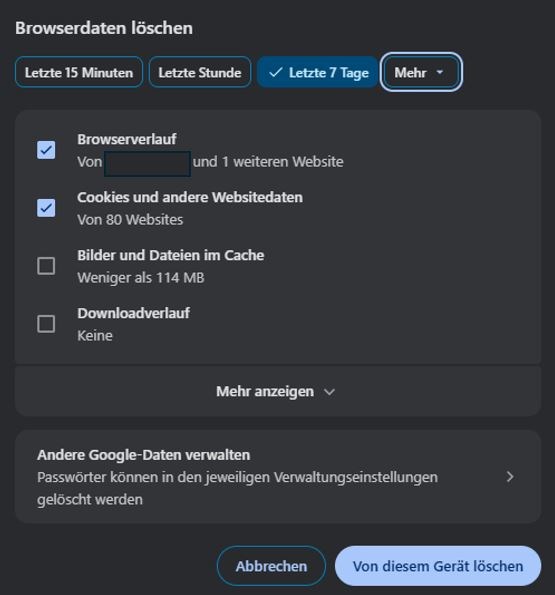Enable Bilder und Dateien im Cache checkbox
The height and width of the screenshot is (595, 555).
click(x=46, y=266)
